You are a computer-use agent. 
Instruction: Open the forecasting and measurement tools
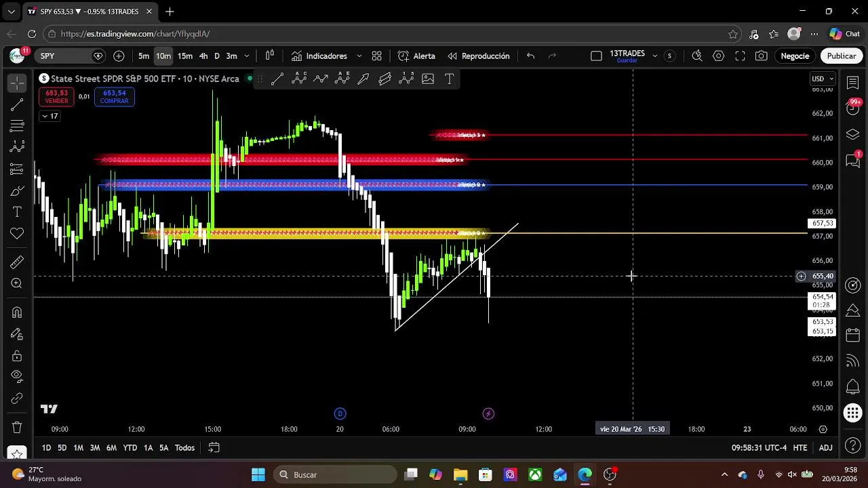coord(17,169)
